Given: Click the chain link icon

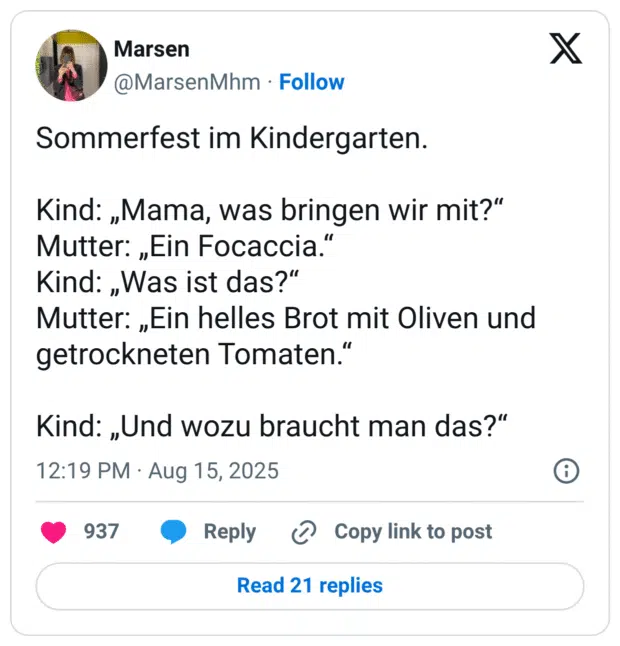Looking at the screenshot, I should tap(303, 533).
